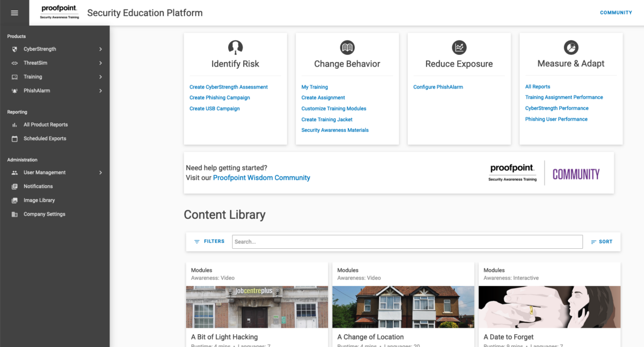The image size is (644, 347).
Task: Open the Proofpoint Wisdom Community link
Action: tap(261, 178)
